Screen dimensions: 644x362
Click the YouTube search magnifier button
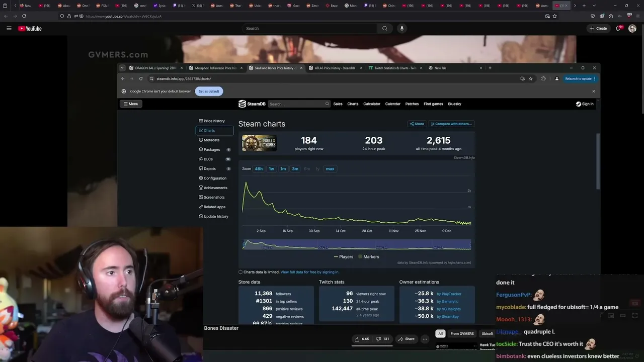(385, 29)
